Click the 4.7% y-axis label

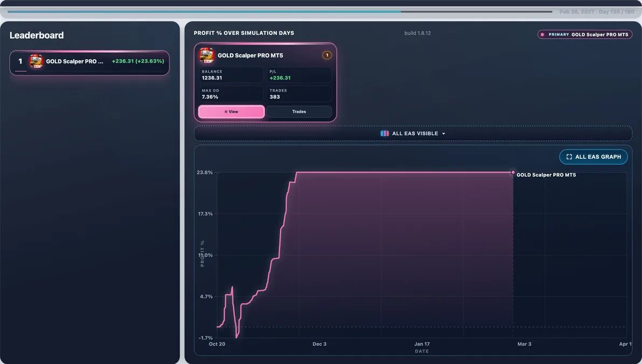click(206, 297)
